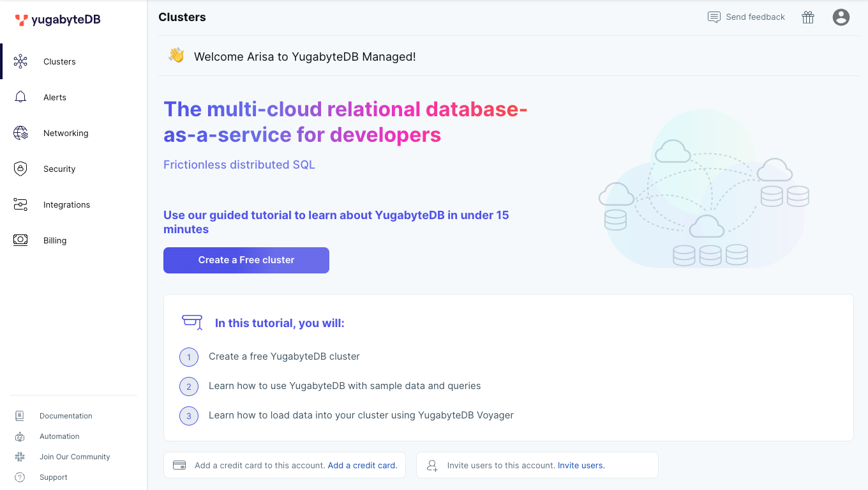Follow the Invite users link
Image resolution: width=868 pixels, height=490 pixels.
click(x=581, y=465)
